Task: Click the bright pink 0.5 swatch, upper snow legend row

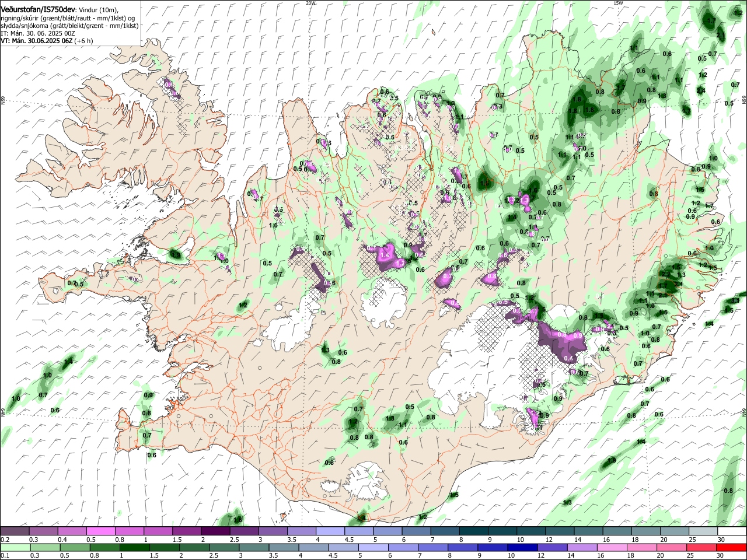Action: tap(100, 531)
